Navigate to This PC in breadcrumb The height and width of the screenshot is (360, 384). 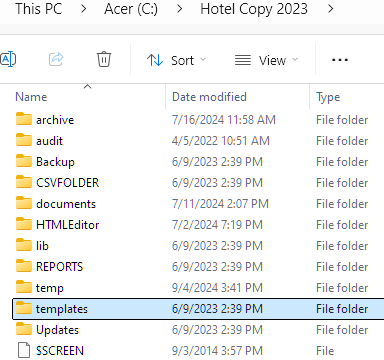(39, 9)
